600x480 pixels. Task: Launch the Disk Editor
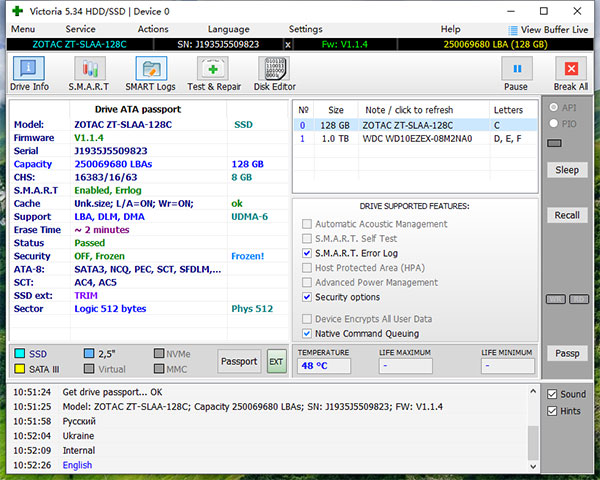[x=275, y=74]
